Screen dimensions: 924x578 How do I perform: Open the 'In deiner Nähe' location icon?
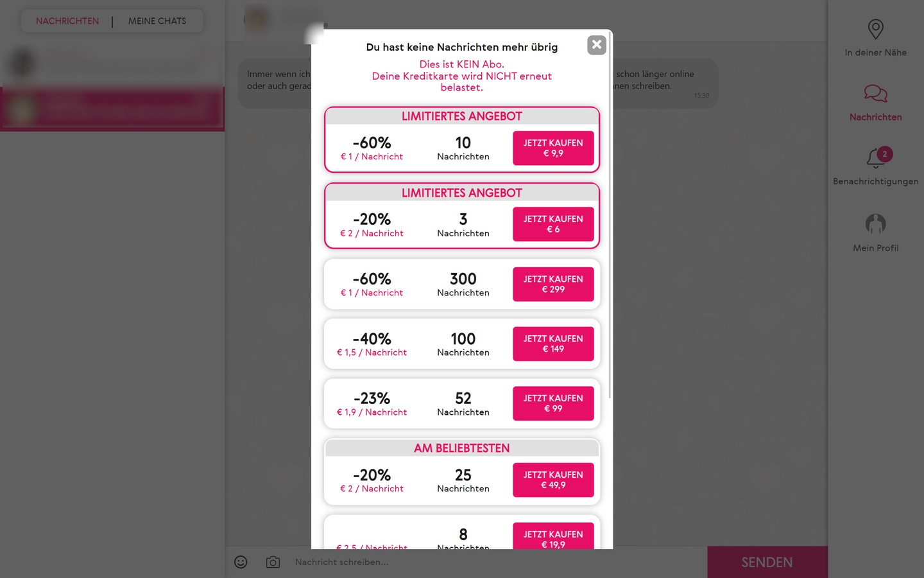875,30
